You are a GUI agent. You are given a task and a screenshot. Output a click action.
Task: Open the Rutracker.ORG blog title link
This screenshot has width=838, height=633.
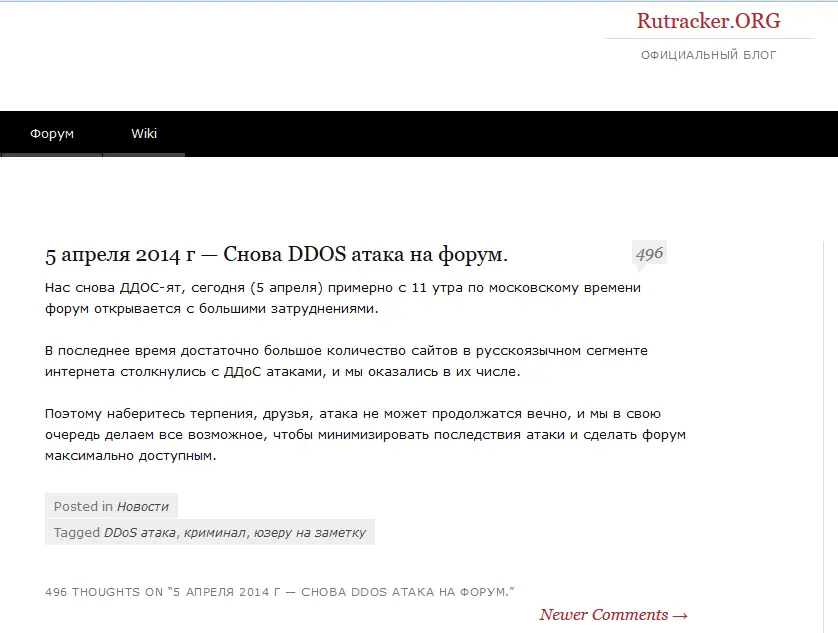click(x=708, y=21)
